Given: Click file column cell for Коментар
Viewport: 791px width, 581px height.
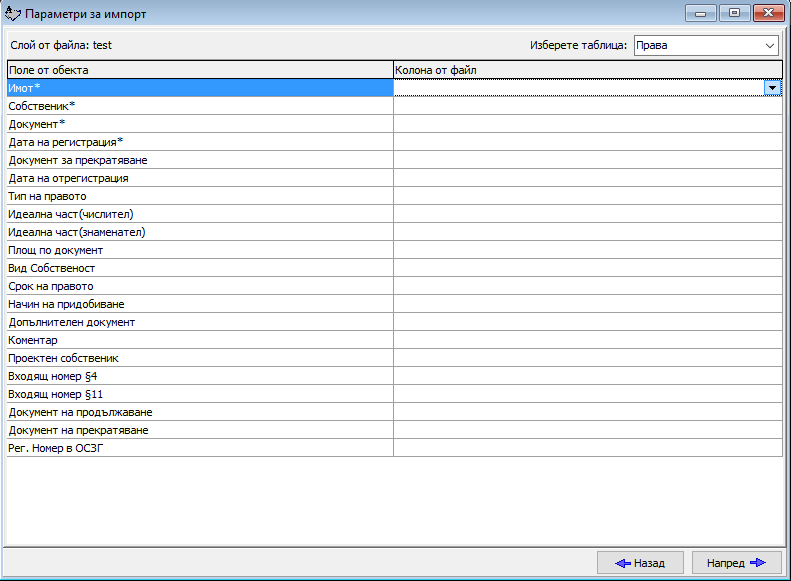Looking at the screenshot, I should click(x=587, y=340).
